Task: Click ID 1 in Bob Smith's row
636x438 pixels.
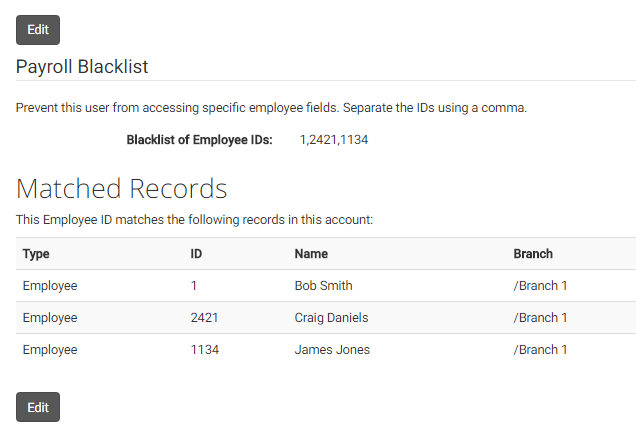Action: (194, 286)
